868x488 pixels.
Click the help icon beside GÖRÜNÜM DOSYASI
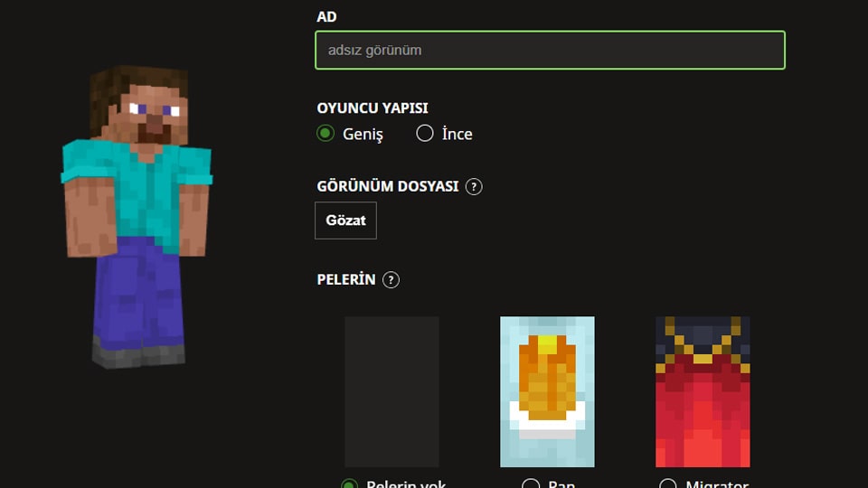coord(474,187)
